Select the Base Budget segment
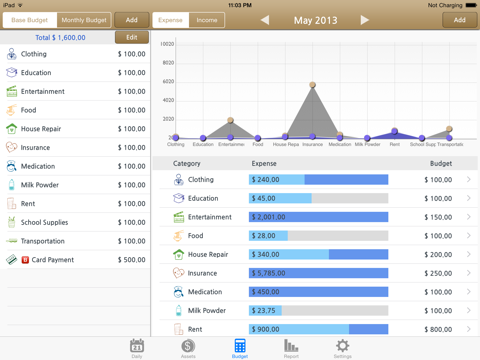This screenshot has width=480, height=360. [x=30, y=20]
